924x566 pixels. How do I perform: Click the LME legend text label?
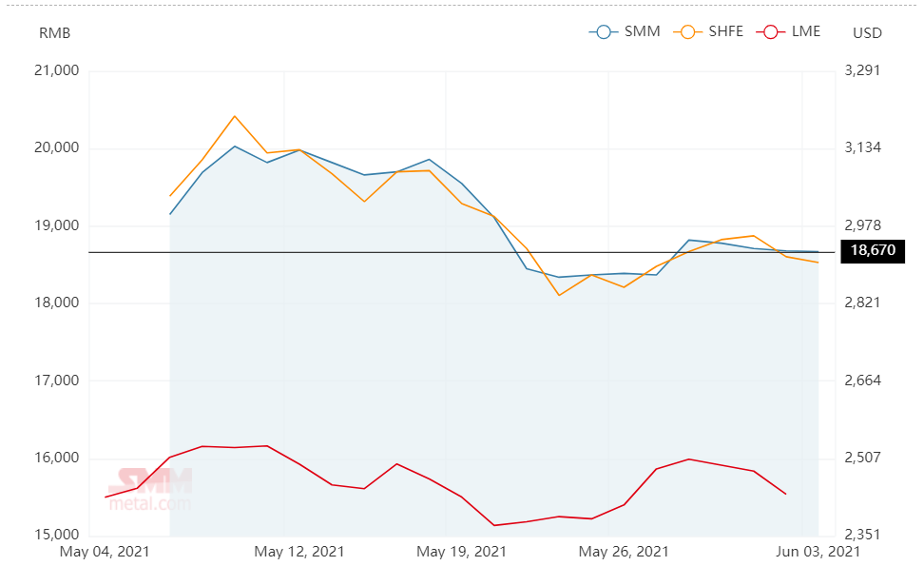805,31
